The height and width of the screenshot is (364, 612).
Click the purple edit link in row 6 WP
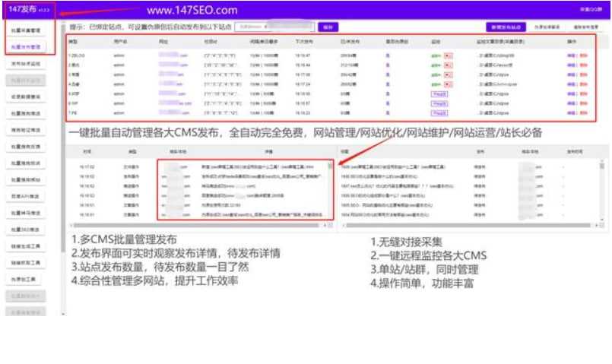(x=571, y=103)
